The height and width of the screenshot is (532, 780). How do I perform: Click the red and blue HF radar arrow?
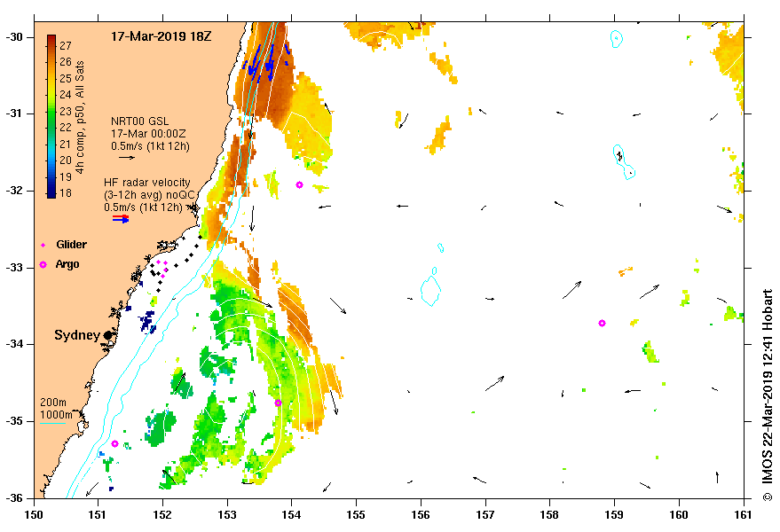click(121, 219)
